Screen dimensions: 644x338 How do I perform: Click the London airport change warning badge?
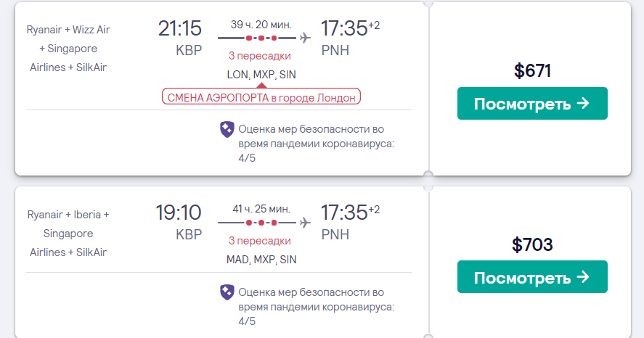click(261, 96)
